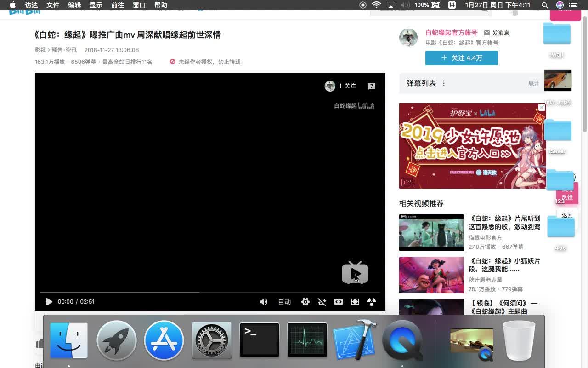The height and width of the screenshot is (368, 588).
Task: Mute the video with the volume icon
Action: click(x=264, y=302)
